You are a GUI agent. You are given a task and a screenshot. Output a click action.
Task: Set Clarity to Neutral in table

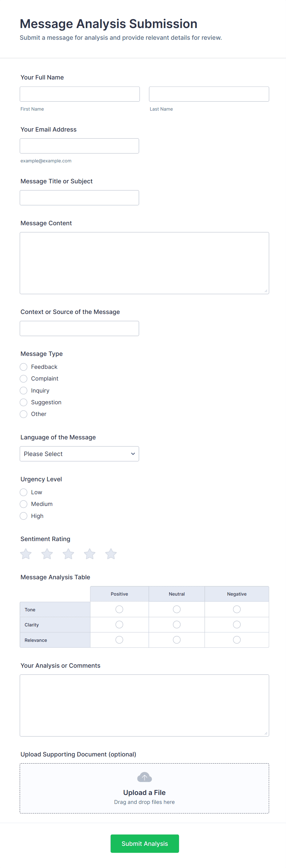pos(177,624)
